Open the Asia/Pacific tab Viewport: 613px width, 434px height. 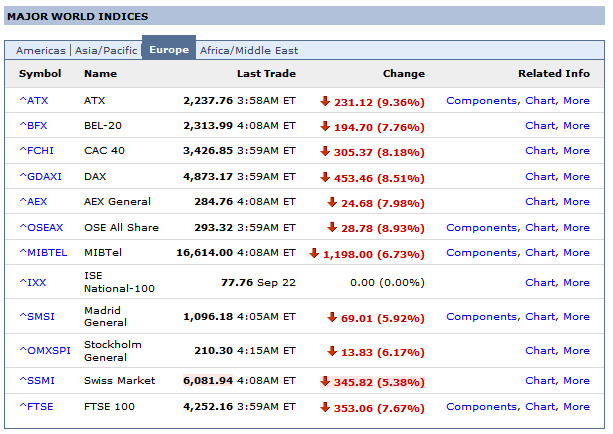pyautogui.click(x=105, y=50)
